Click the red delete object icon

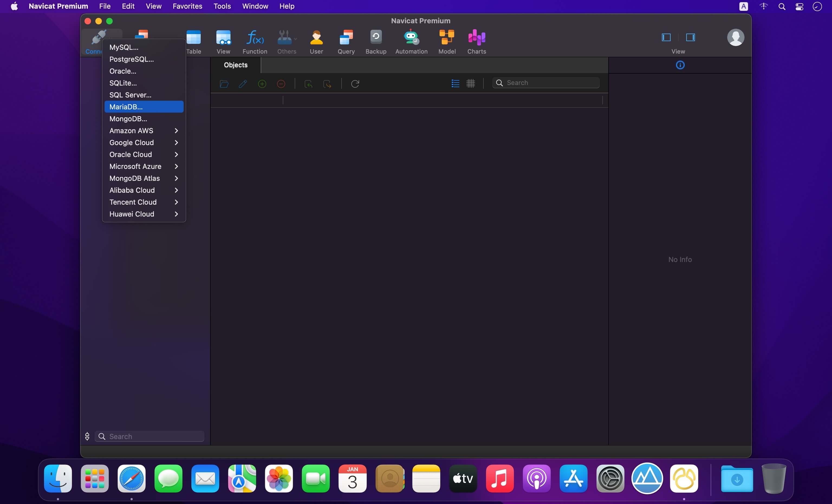tap(281, 83)
